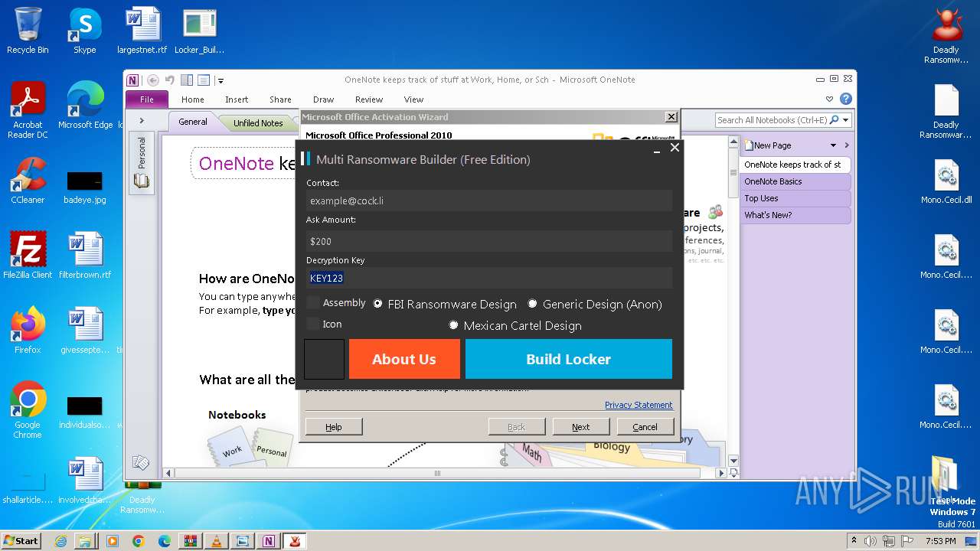
Task: Open the WinRAR taskbar icon
Action: pos(191,541)
